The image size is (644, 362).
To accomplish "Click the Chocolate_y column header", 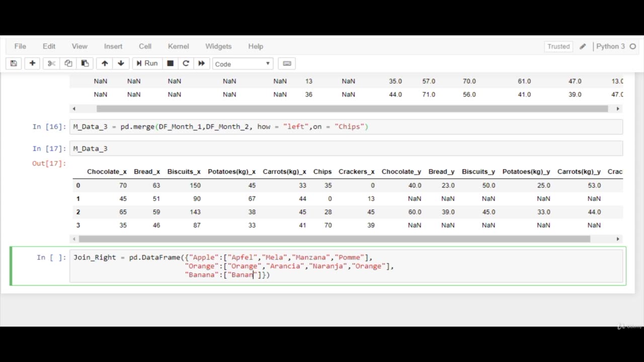I will coord(401,171).
